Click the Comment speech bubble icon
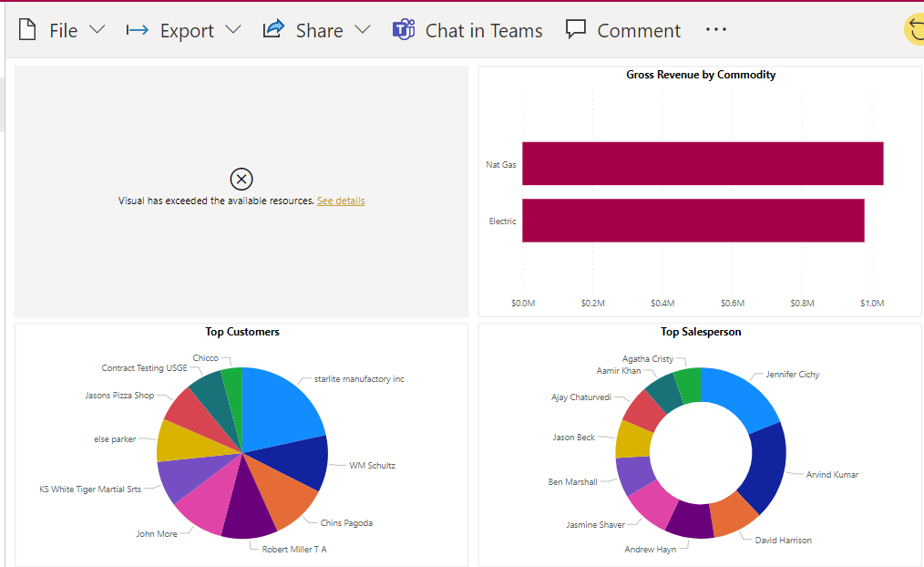The width and height of the screenshot is (924, 567). tap(576, 29)
